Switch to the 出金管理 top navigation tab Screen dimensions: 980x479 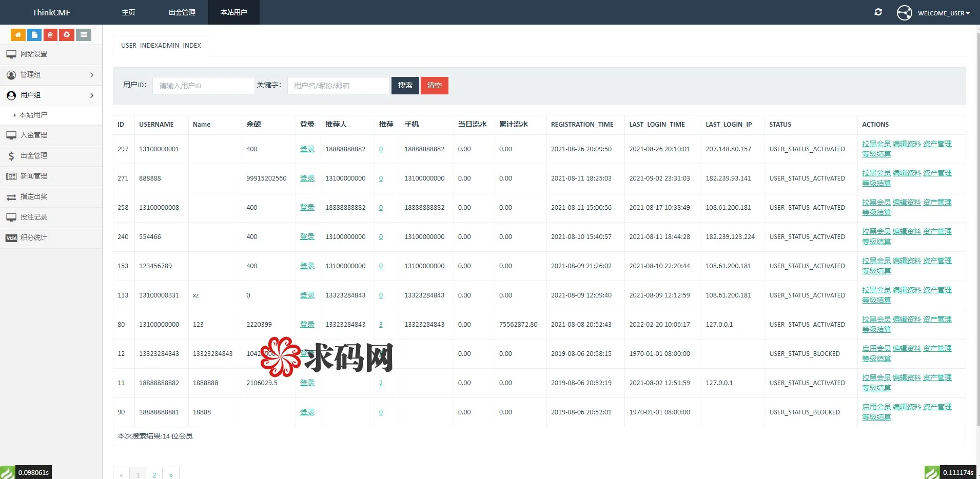pos(182,12)
